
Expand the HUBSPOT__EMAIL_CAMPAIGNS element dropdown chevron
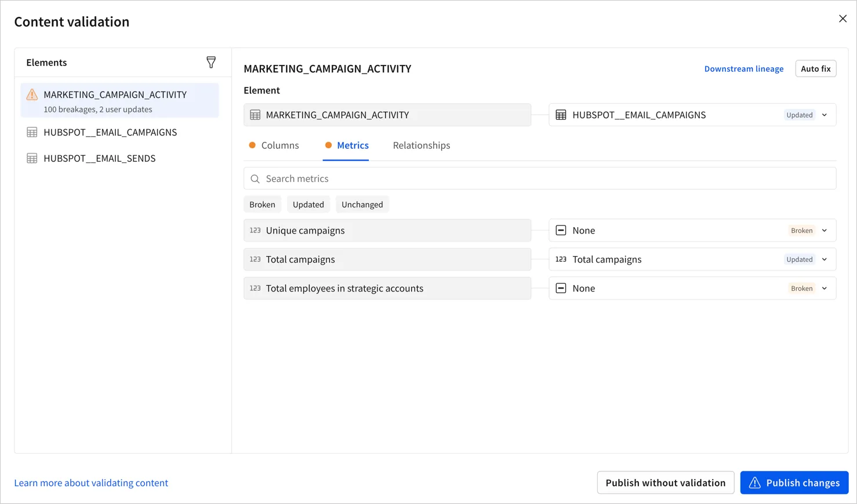coord(825,115)
